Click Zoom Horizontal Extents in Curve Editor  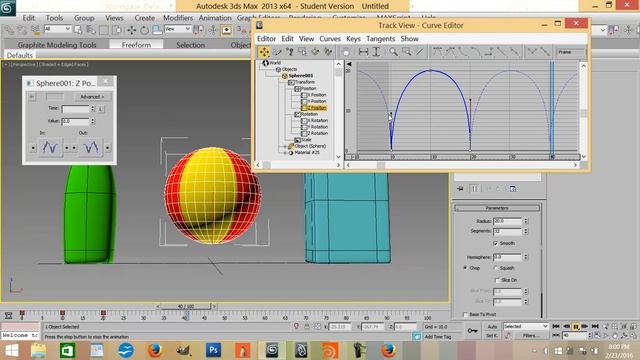[363, 52]
